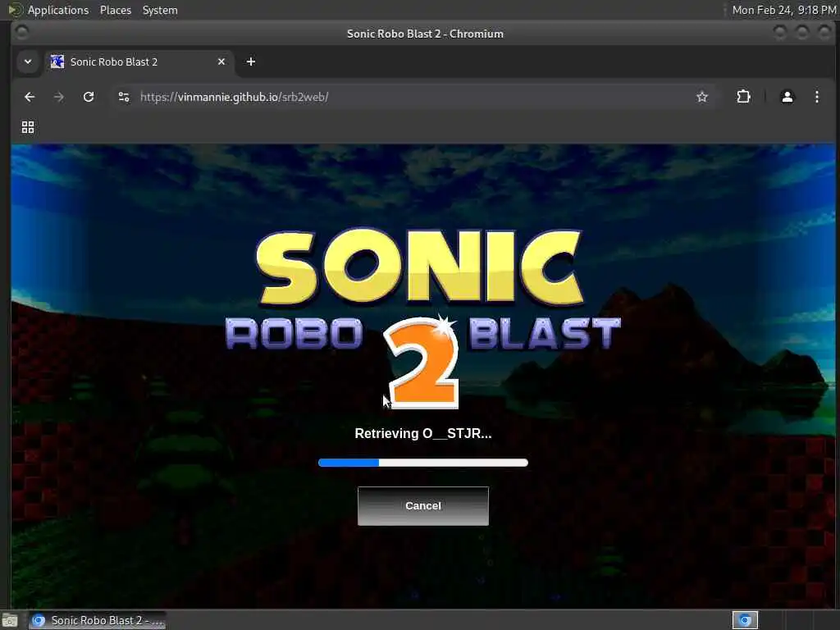This screenshot has width=840, height=630.
Task: Open Chromium's three-dot menu
Action: pyautogui.click(x=816, y=97)
